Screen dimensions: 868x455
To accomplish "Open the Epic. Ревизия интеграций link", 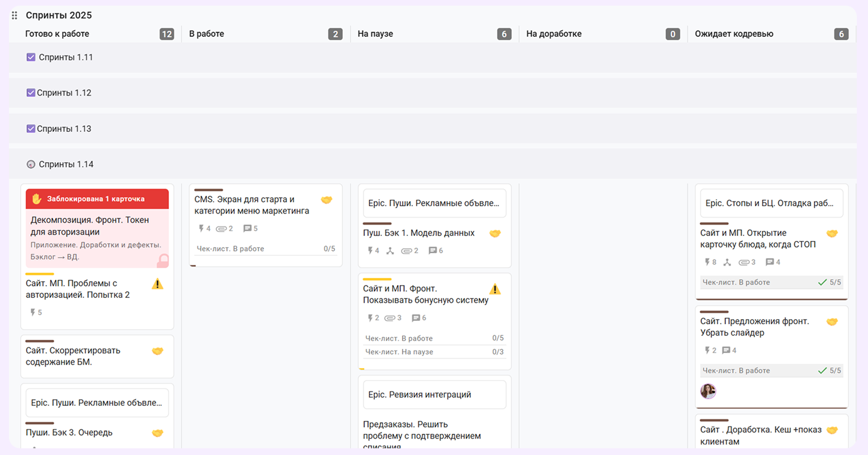I will point(419,395).
